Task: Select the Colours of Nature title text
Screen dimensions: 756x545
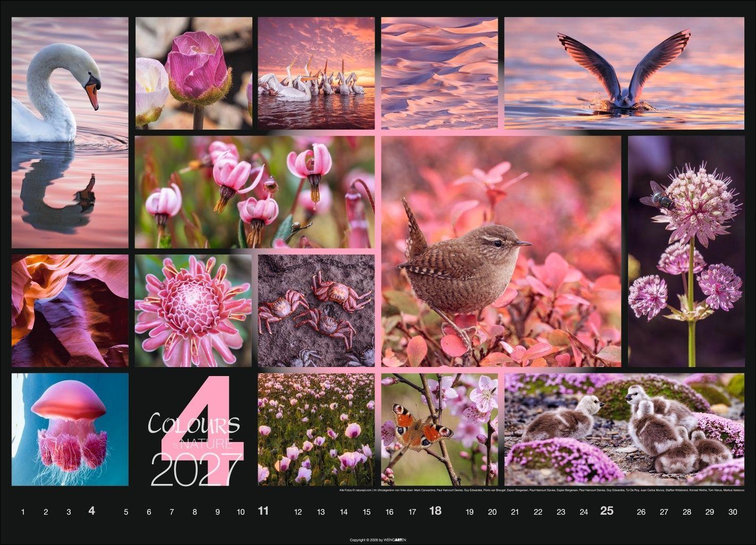Action: tap(194, 425)
